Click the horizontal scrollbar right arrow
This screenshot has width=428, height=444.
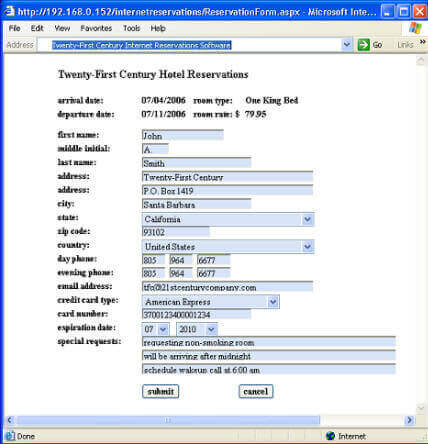pyautogui.click(x=410, y=420)
